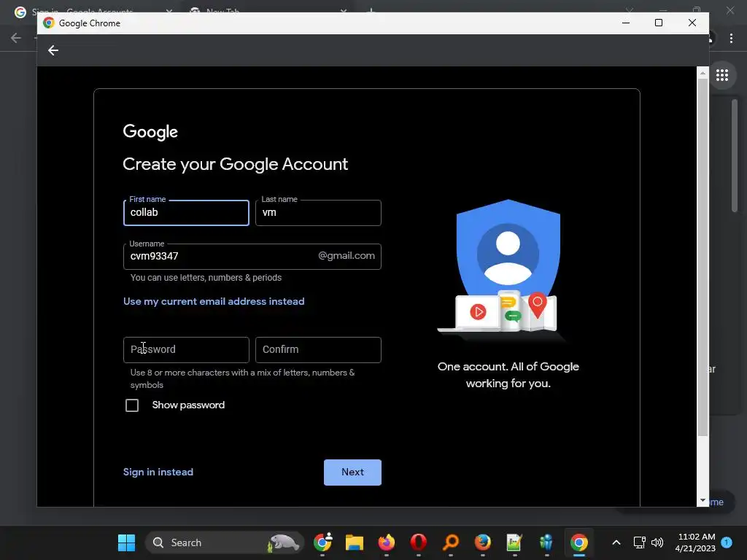
Task: Click the scrollbar up arrow in popup
Action: point(703,73)
